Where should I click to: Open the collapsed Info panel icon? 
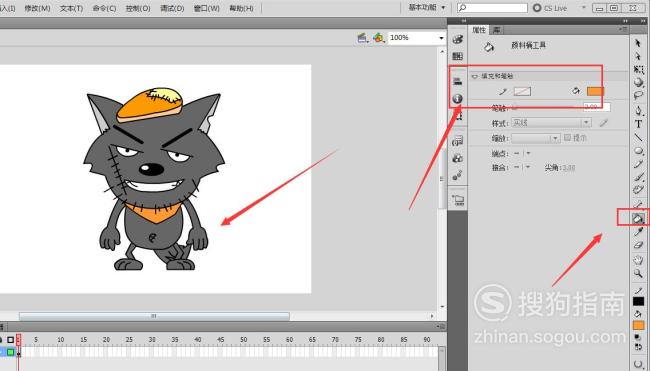(x=458, y=99)
